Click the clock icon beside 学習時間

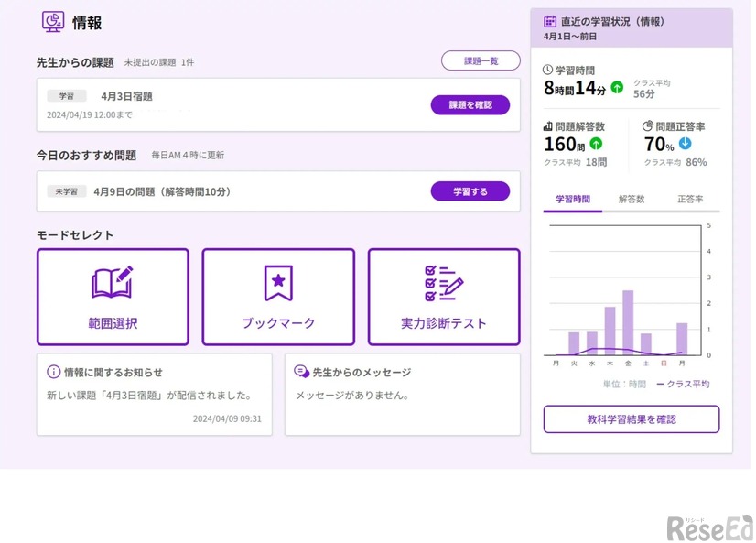pos(548,70)
